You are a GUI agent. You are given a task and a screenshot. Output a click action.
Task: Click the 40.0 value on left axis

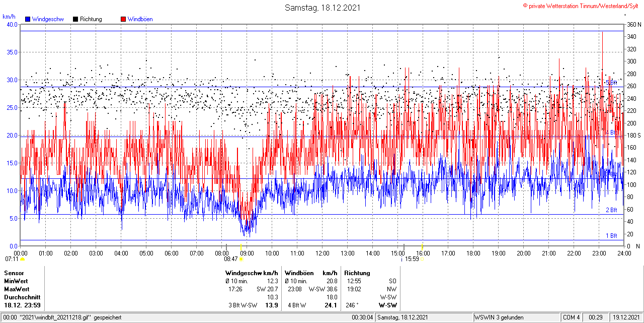(x=12, y=25)
